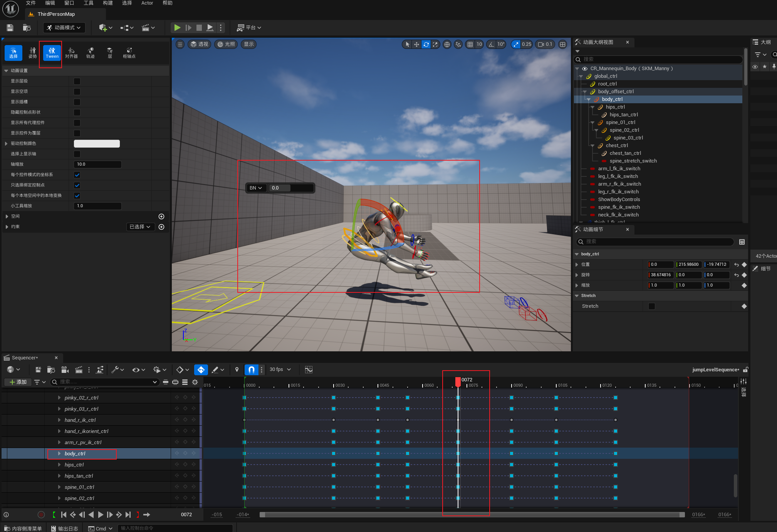The height and width of the screenshot is (532, 777).
Task: Select the rotate gizmo in viewport toolbar
Action: click(426, 44)
